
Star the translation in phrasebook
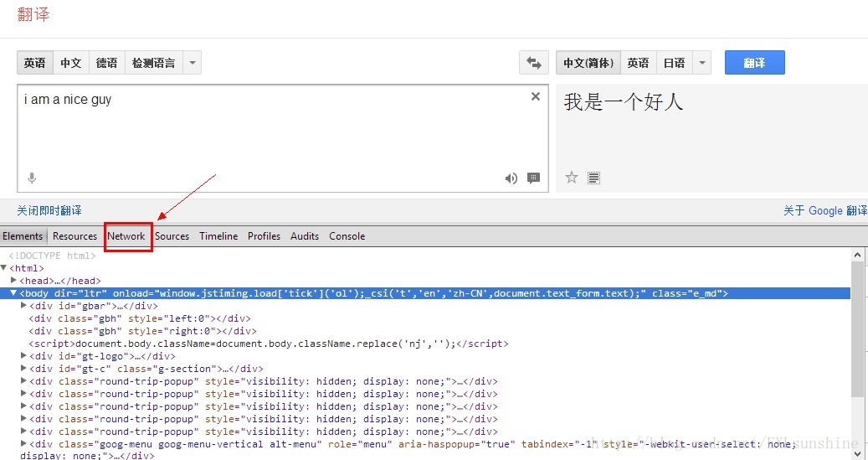tap(572, 178)
